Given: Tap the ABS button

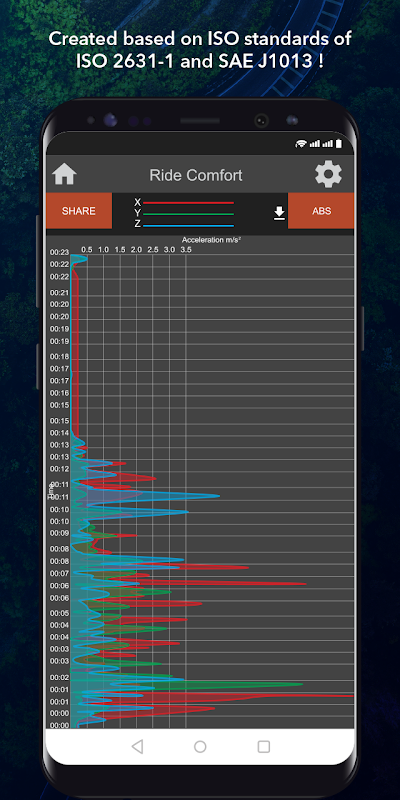Looking at the screenshot, I should tap(321, 211).
